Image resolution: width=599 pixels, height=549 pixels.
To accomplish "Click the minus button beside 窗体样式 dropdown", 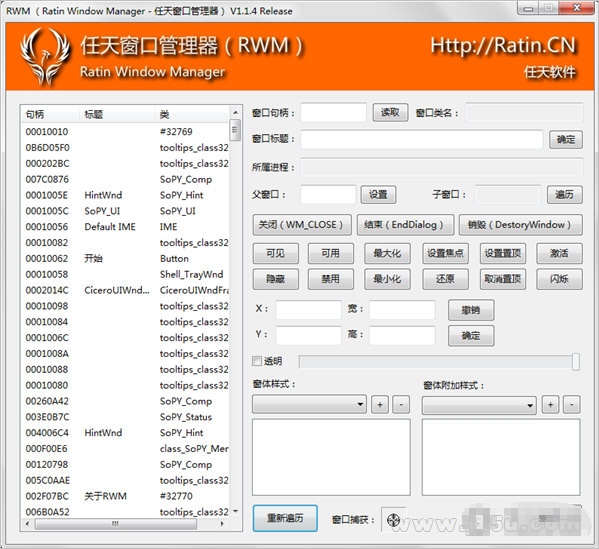I will [x=401, y=405].
